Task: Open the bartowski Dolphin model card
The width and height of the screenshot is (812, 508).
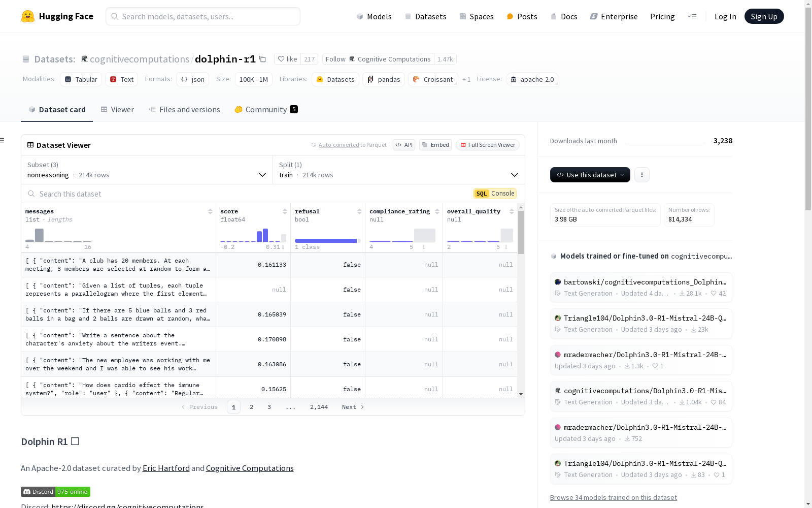Action: (x=641, y=288)
